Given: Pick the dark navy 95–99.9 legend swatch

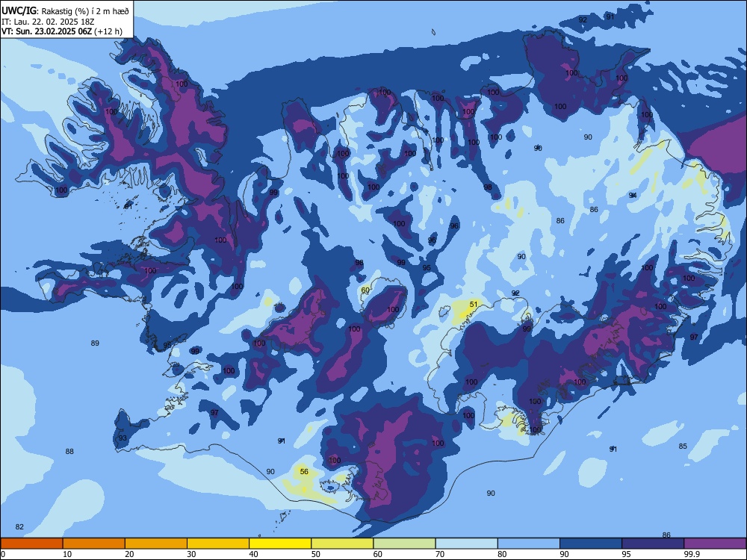Looking at the screenshot, I should tap(653, 544).
